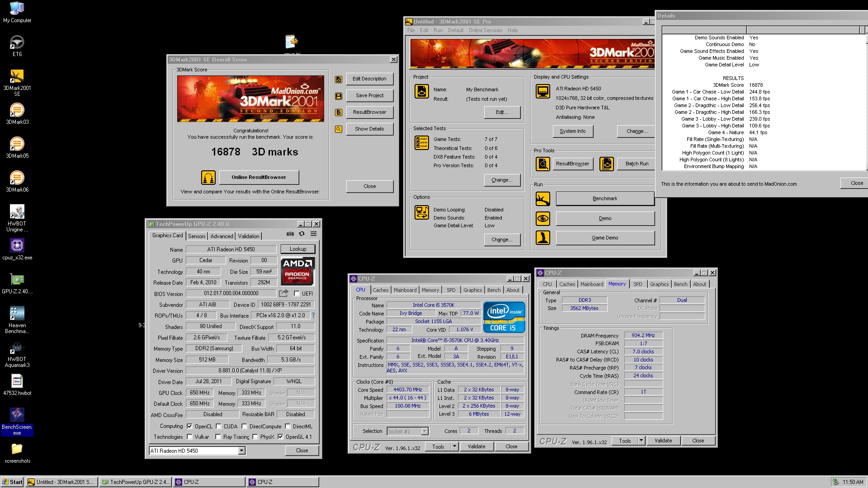Screen dimensions: 868x488
Task: Click the Start button on taskbar
Action: 12,482
